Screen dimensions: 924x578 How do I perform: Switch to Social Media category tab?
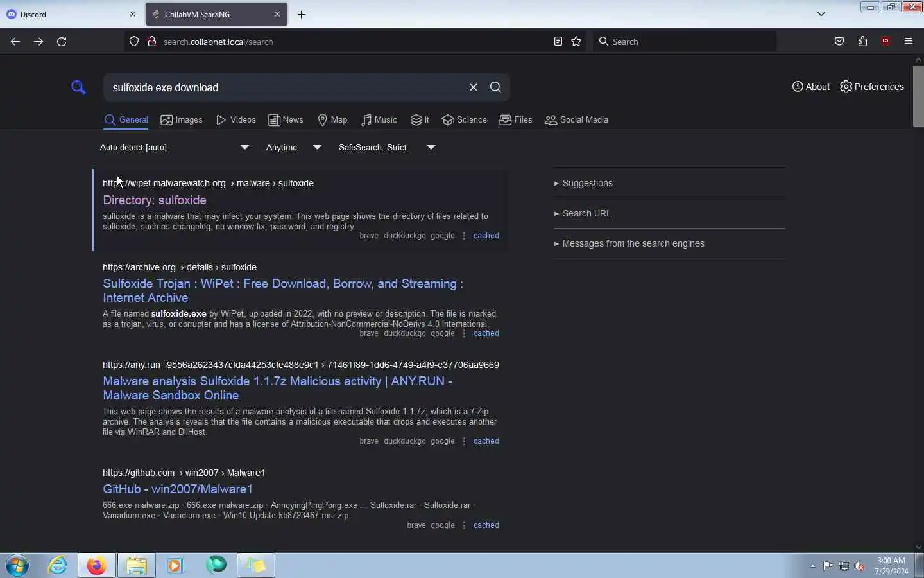[576, 120]
